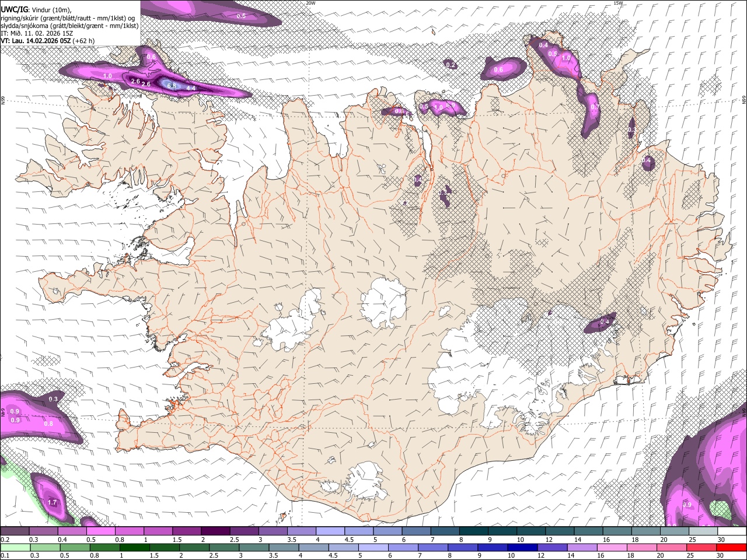Click the "(+62 h)" forecast offset text
The height and width of the screenshot is (560, 747).
(84, 41)
